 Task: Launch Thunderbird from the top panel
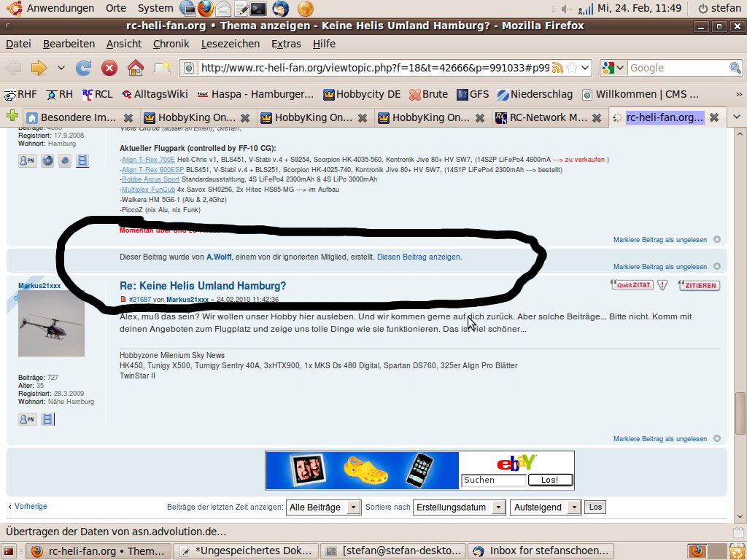[281, 9]
